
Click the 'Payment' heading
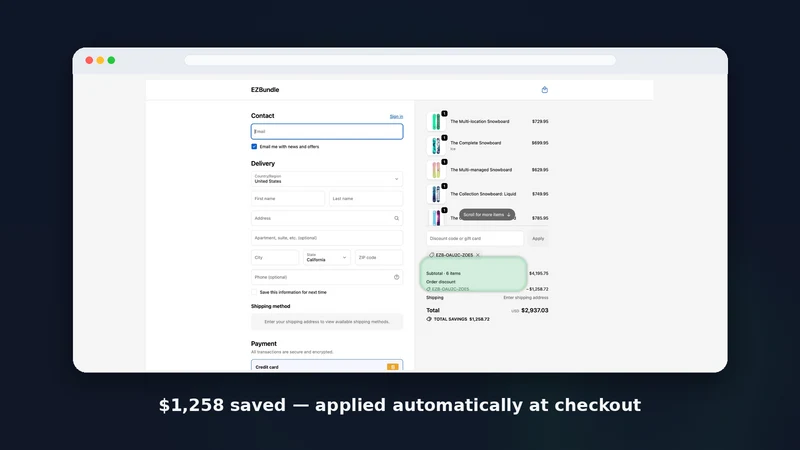(x=264, y=344)
